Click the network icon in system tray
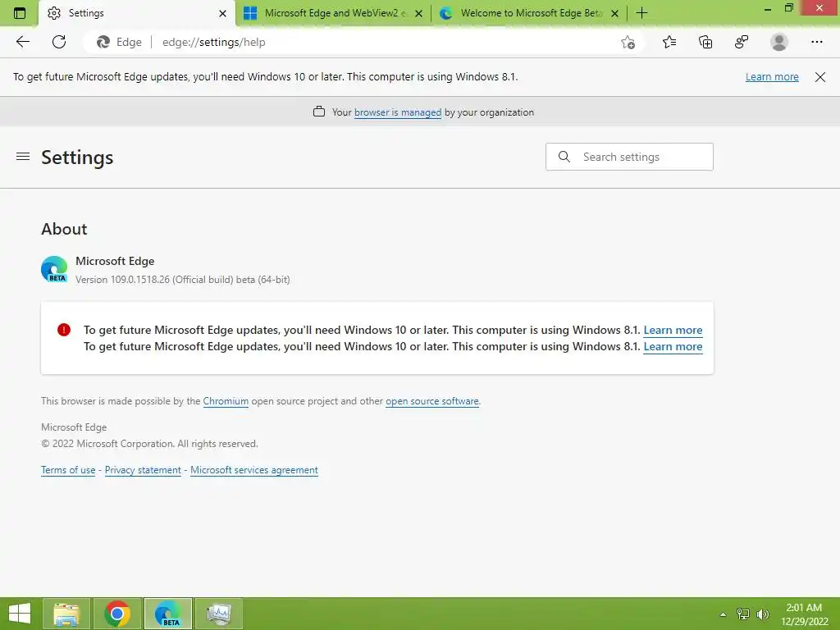Screen dimensions: 840x630 coord(743,614)
